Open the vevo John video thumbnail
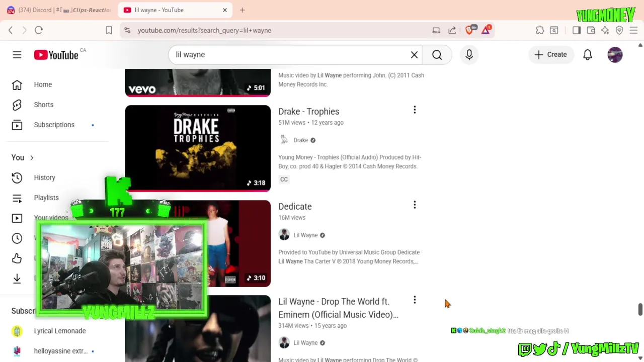 point(198,82)
